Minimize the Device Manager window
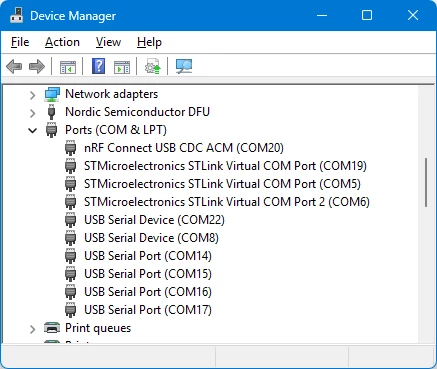Image resolution: width=437 pixels, height=369 pixels. [322, 15]
